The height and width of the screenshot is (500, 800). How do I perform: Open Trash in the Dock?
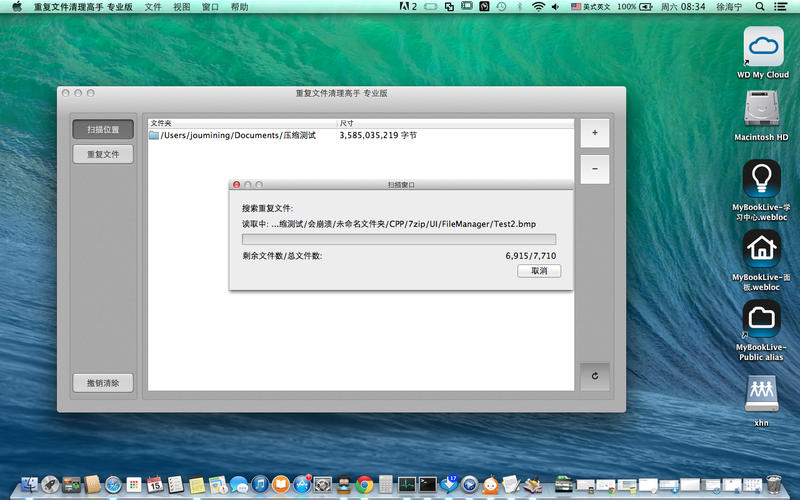point(773,484)
